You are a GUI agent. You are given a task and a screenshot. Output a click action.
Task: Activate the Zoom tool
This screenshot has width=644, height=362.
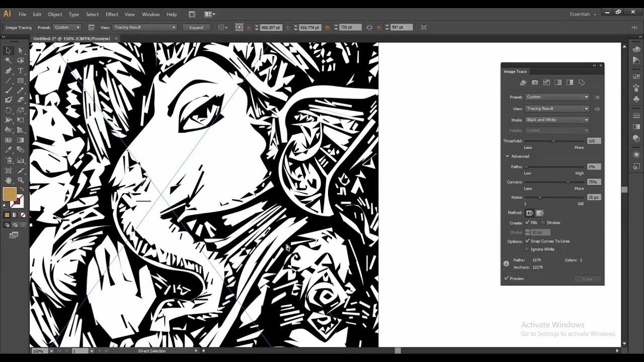click(x=21, y=180)
